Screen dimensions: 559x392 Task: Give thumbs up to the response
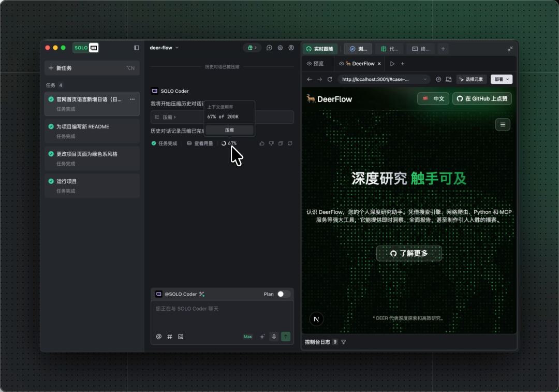click(x=262, y=143)
